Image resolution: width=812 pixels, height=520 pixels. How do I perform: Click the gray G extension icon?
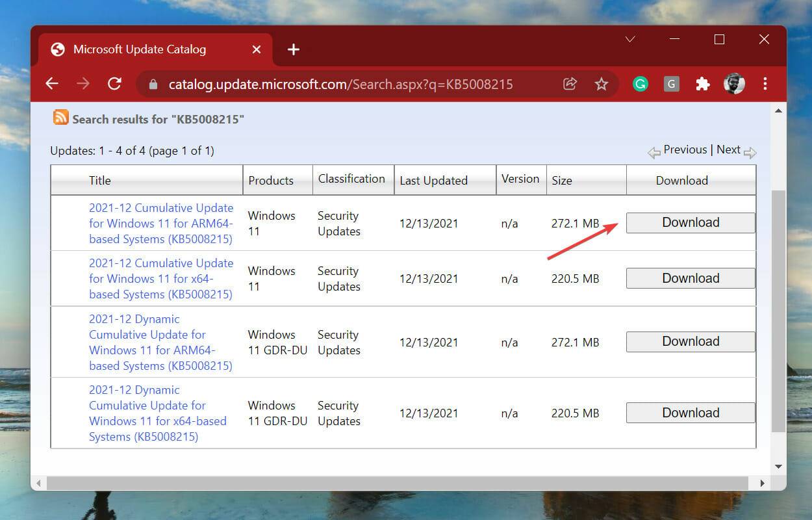(671, 83)
